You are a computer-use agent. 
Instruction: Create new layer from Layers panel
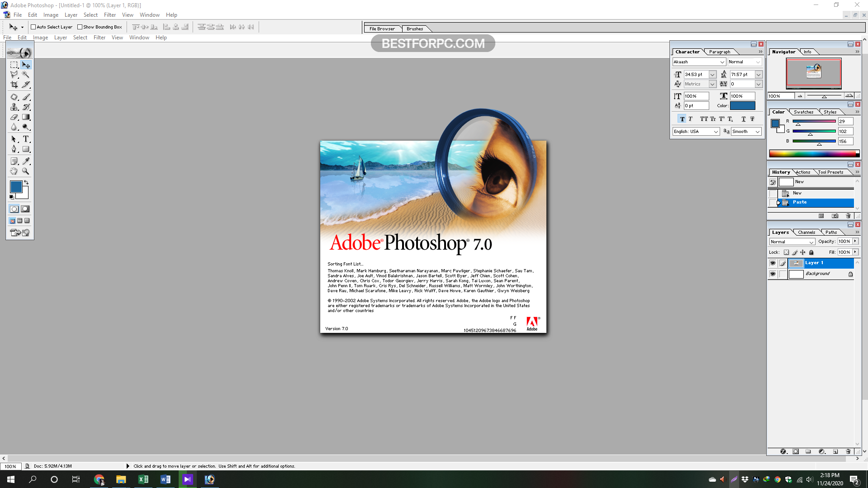835,451
